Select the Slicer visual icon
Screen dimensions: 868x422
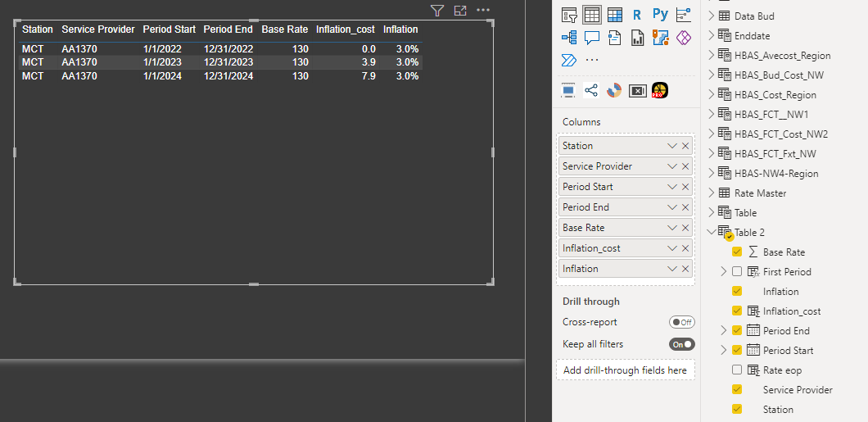(570, 15)
